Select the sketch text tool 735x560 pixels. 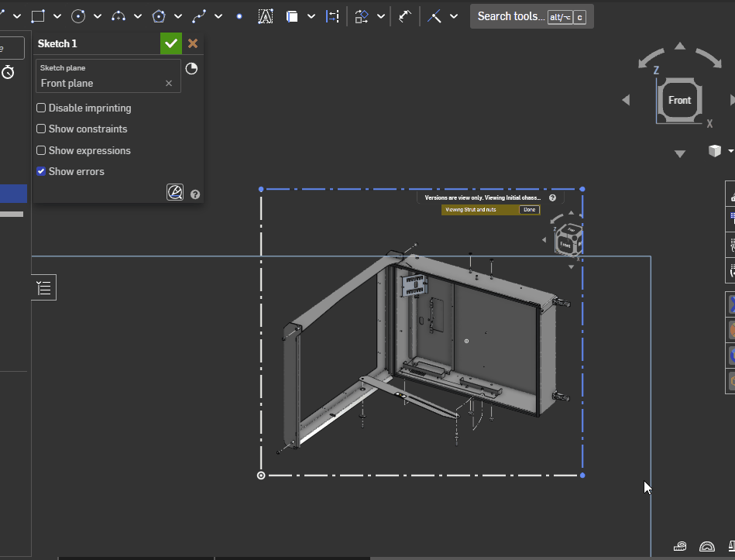pos(266,16)
